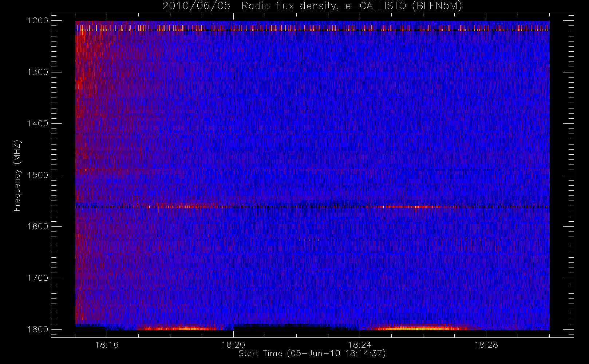Image resolution: width=589 pixels, height=364 pixels.
Task: Click the 18:28 time tick label
Action: [x=486, y=345]
